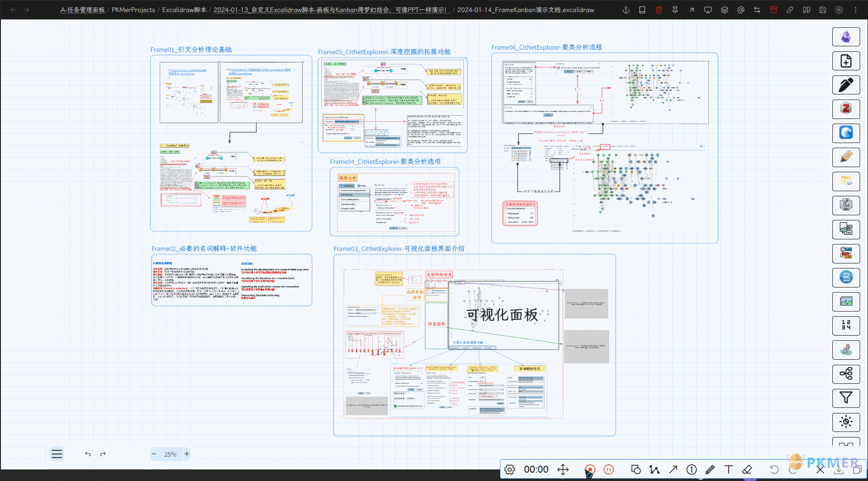Click the red trash can icon

[x=659, y=10]
